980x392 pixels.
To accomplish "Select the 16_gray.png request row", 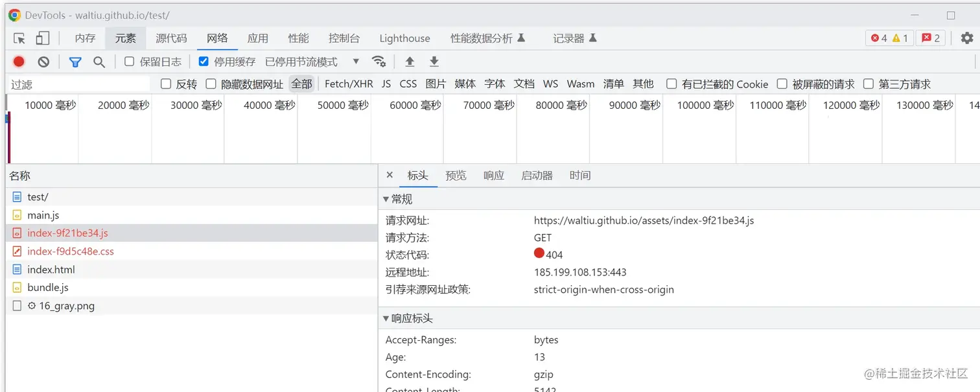I will (191, 306).
